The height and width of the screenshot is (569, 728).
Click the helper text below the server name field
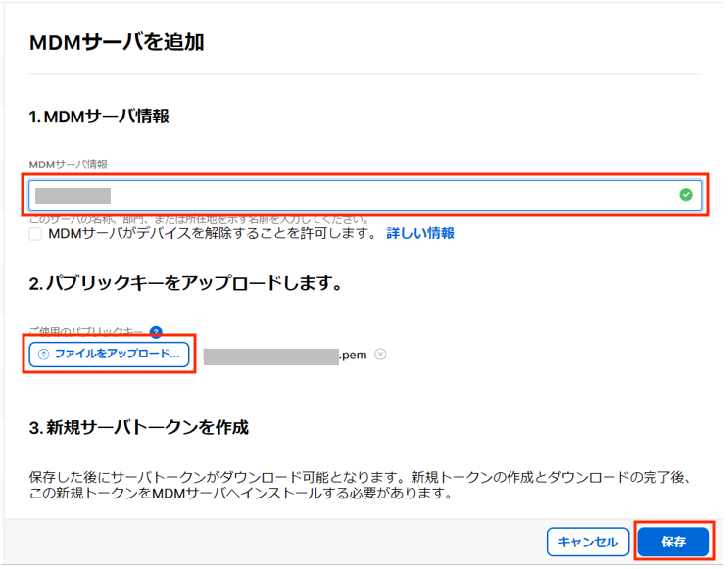click(x=196, y=219)
